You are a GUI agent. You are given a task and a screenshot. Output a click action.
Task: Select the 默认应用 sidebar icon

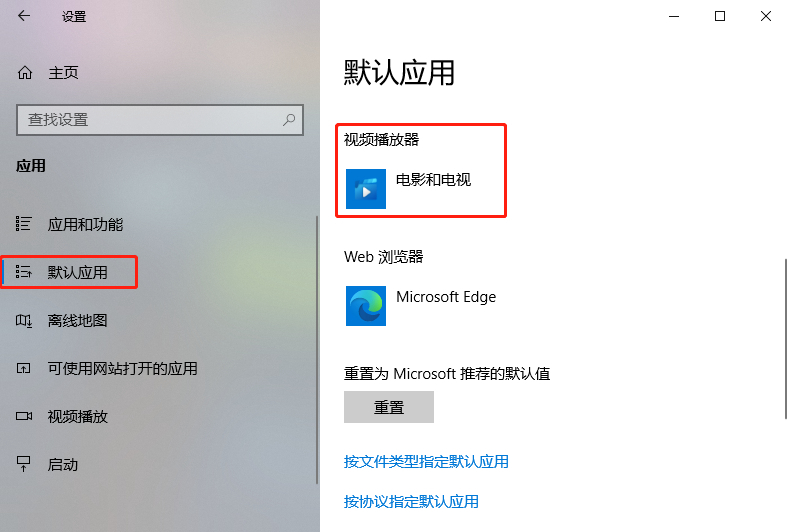coord(23,272)
